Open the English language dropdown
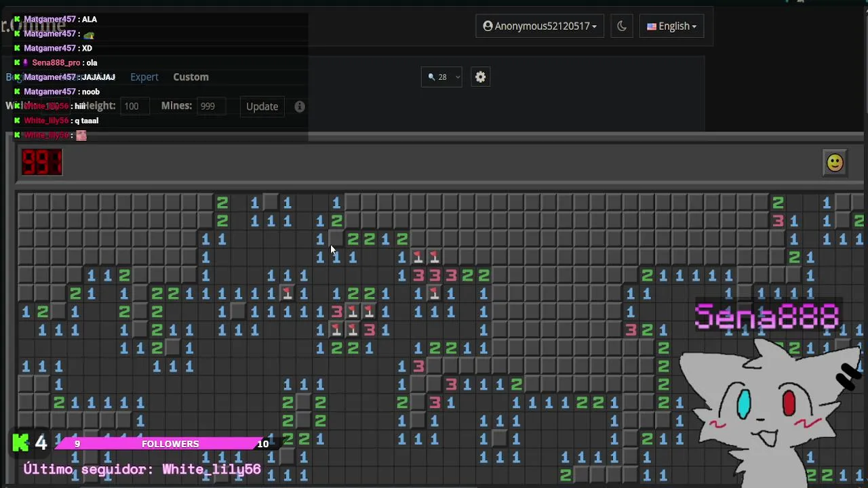Image resolution: width=868 pixels, height=488 pixels. pyautogui.click(x=671, y=26)
